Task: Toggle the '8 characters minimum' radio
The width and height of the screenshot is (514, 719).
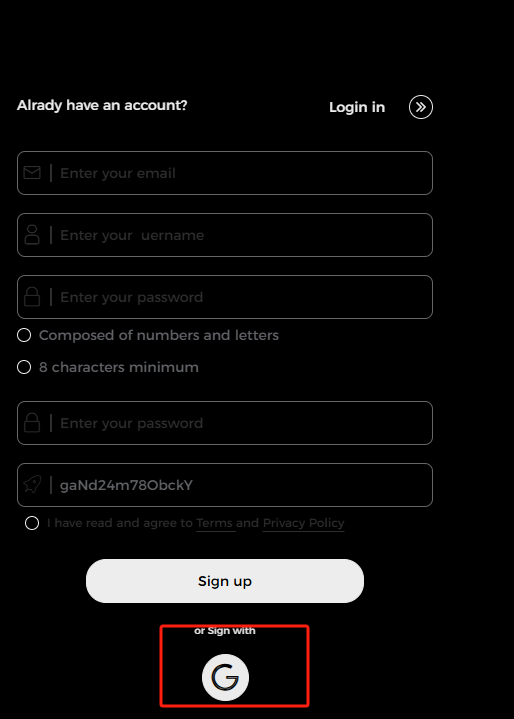Action: [24, 367]
